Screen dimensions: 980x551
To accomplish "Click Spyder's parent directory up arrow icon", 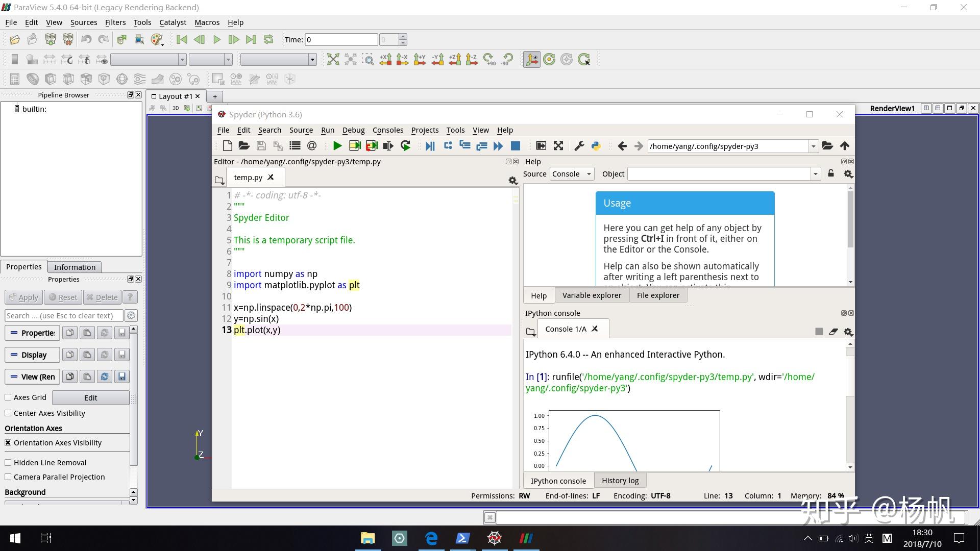I will tap(845, 146).
